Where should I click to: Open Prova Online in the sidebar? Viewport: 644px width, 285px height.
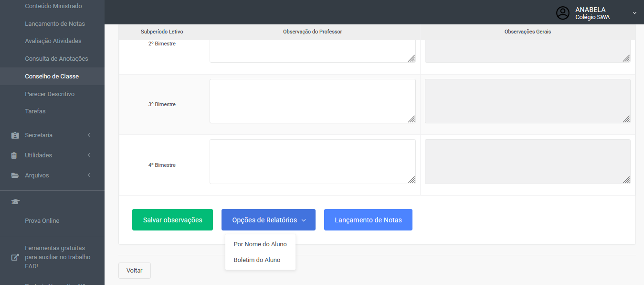(x=42, y=221)
